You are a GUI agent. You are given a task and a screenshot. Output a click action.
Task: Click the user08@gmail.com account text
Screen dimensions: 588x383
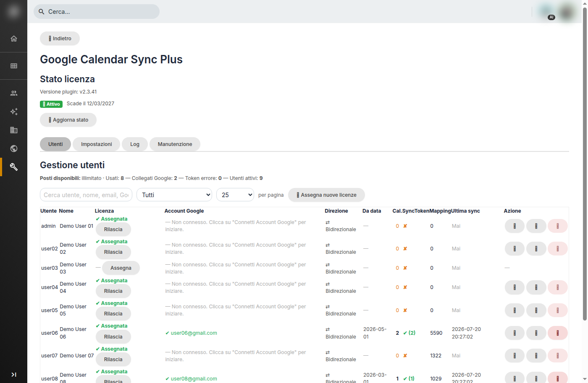click(194, 379)
